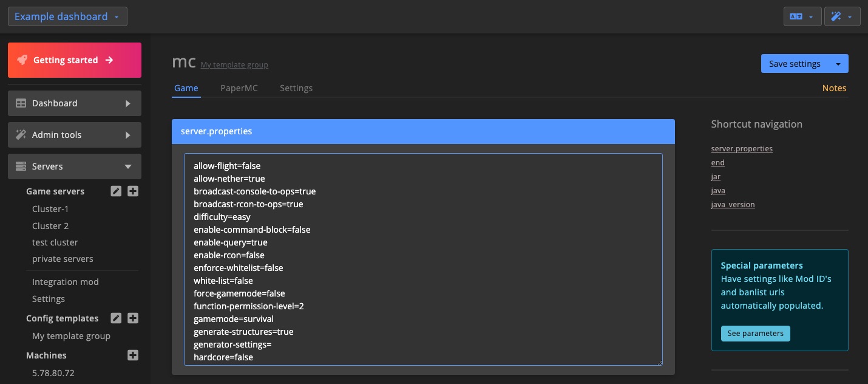Viewport: 868px width, 384px height.
Task: Click the See parameters button
Action: click(x=756, y=333)
